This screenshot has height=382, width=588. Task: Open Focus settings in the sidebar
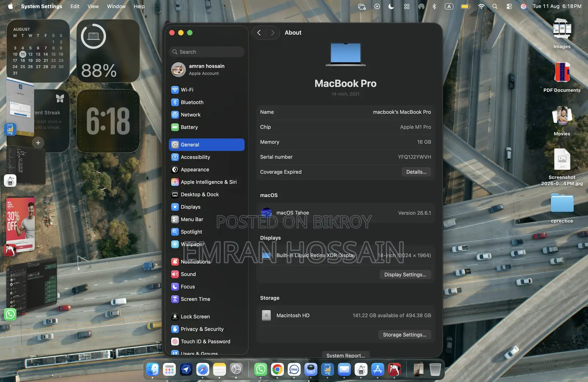click(207, 287)
